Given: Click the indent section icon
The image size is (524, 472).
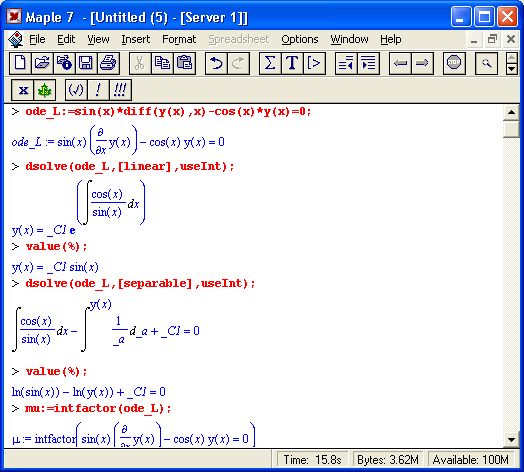Looking at the screenshot, I should [x=368, y=63].
